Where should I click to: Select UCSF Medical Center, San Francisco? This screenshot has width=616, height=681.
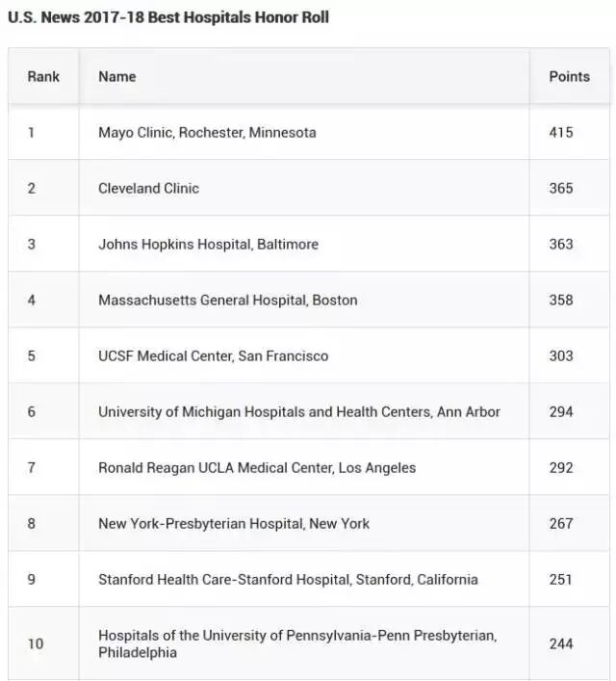tap(213, 355)
